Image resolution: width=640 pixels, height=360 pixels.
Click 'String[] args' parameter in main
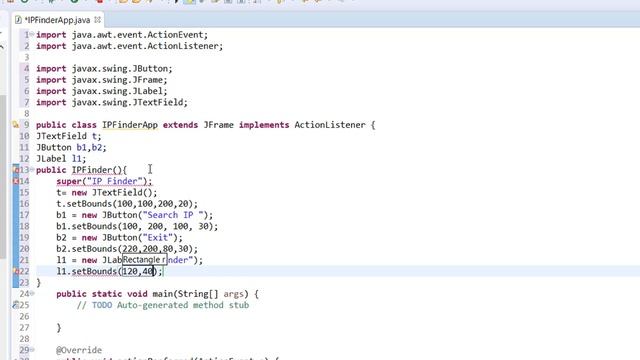(211, 294)
